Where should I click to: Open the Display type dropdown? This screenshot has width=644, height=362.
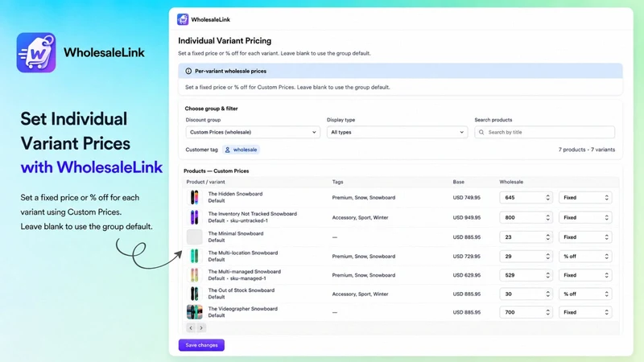(x=397, y=132)
